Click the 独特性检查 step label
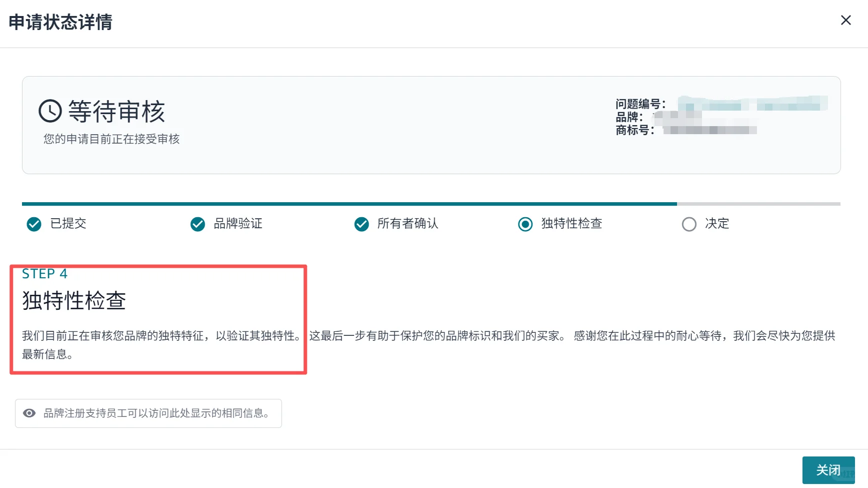This screenshot has height=488, width=868. click(571, 224)
